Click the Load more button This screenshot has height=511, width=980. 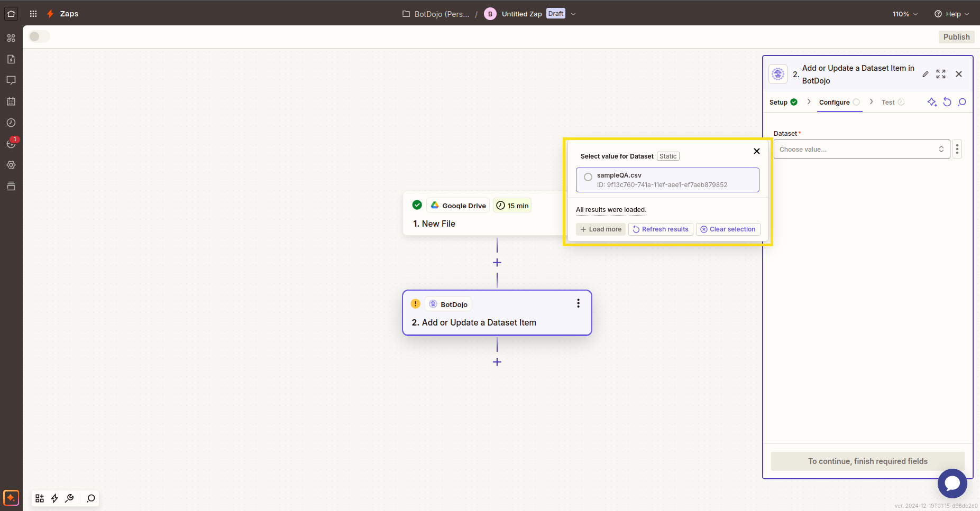pos(601,229)
